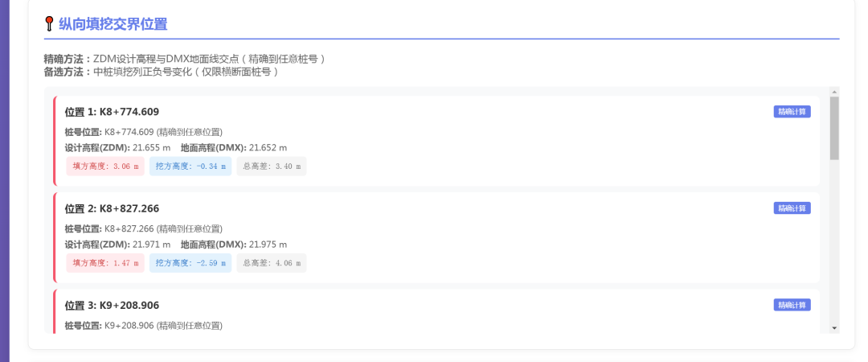
Task: Select the 位置 3: K9+208.906 heading
Action: click(x=112, y=306)
